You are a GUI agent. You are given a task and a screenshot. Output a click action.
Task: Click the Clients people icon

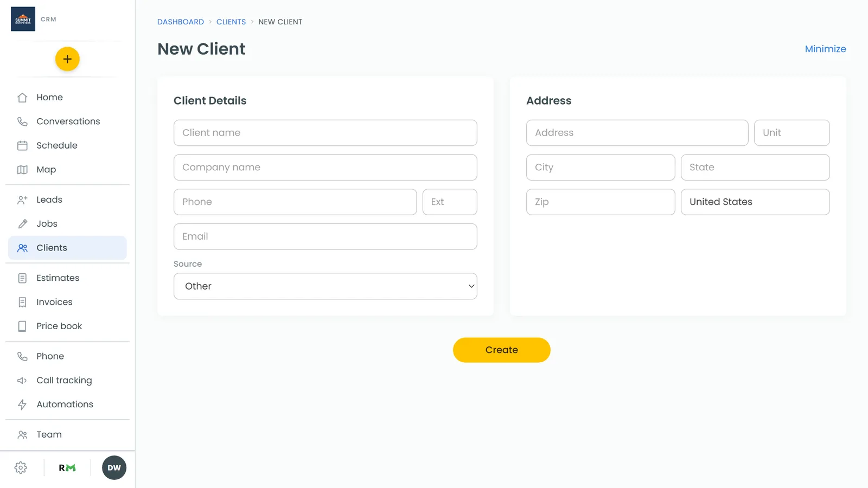[x=22, y=248]
